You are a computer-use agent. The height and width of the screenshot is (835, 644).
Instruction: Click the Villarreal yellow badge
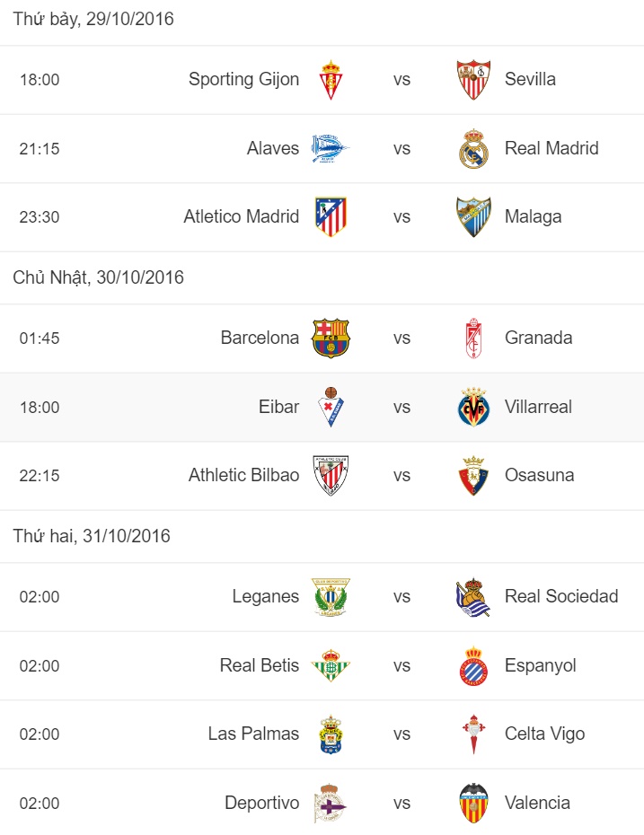point(473,406)
